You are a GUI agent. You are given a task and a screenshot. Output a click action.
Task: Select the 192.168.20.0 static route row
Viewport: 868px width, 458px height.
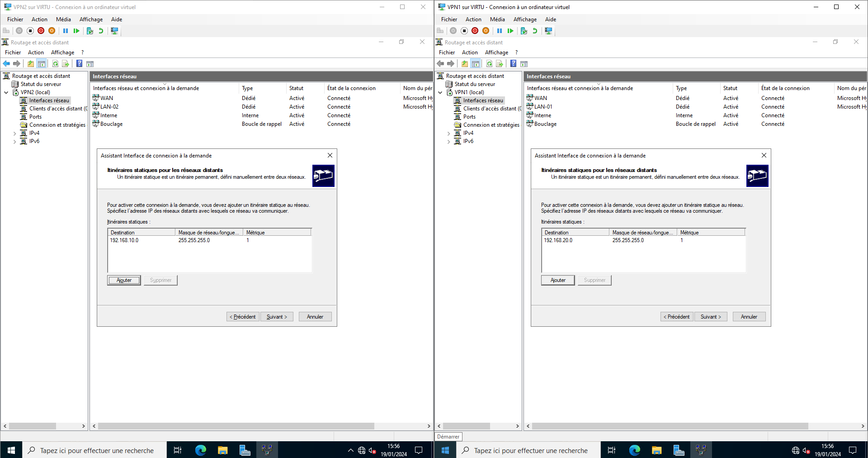[x=558, y=240]
